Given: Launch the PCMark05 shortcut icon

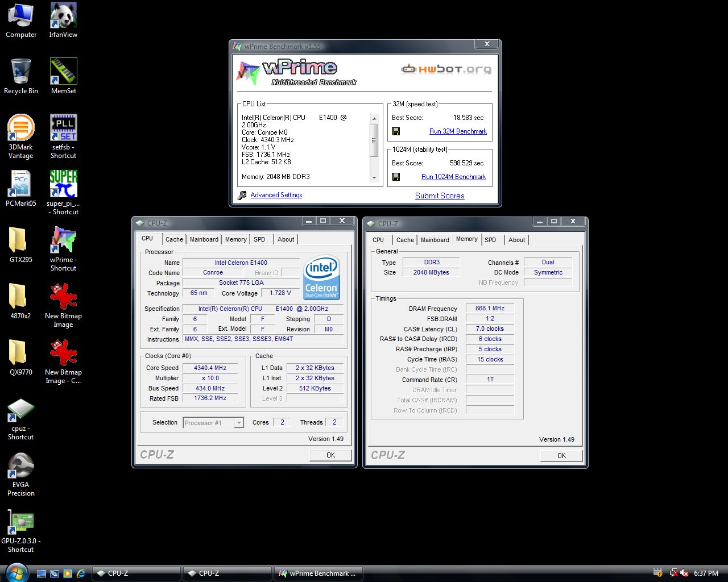Looking at the screenshot, I should pyautogui.click(x=21, y=189).
